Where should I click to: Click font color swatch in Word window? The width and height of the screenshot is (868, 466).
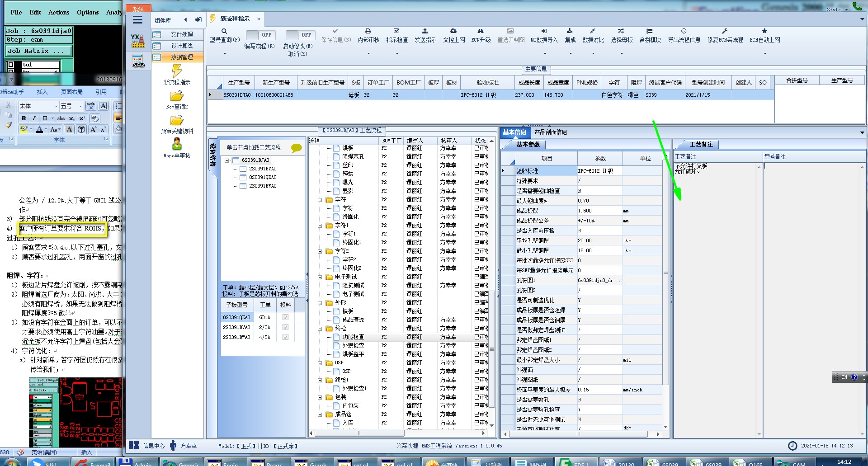coord(39,130)
